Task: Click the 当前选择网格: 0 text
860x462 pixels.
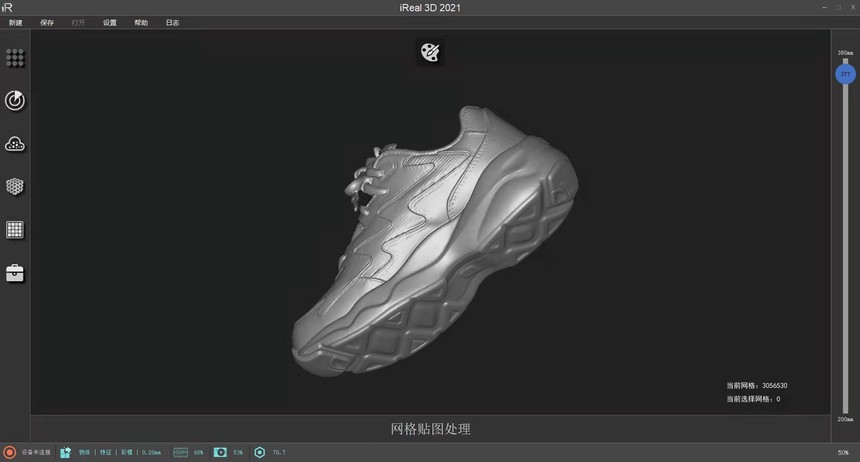Action: click(753, 399)
